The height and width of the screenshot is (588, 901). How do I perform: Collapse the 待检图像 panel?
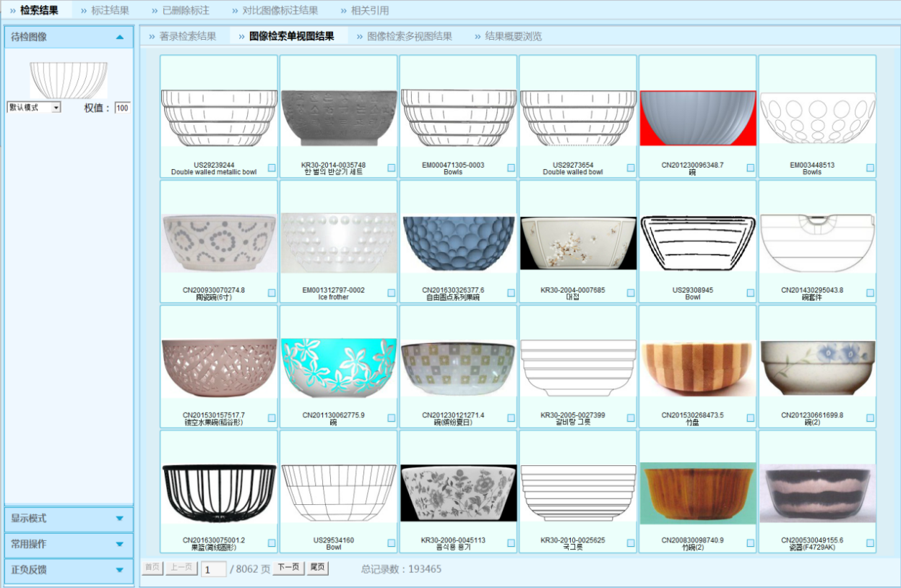point(120,38)
